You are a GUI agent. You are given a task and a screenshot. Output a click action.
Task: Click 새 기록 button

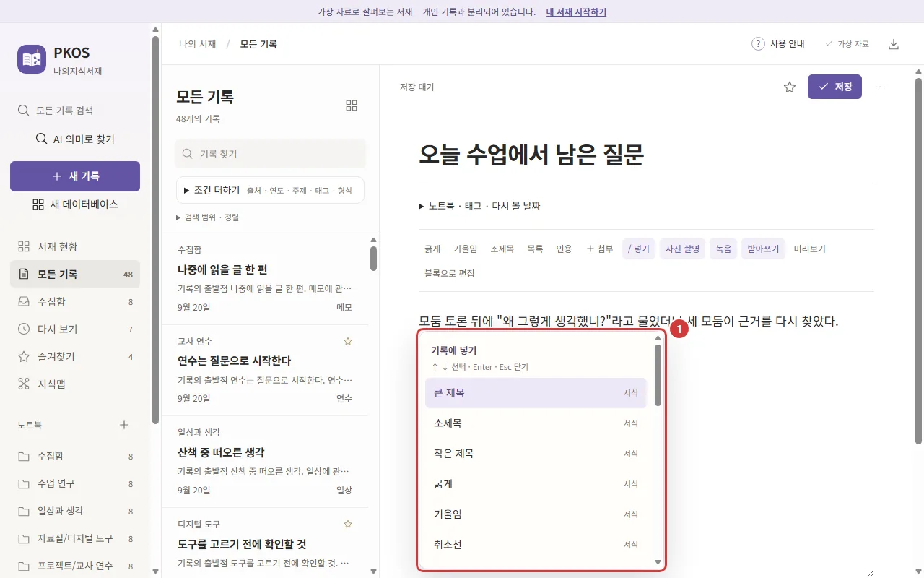[x=75, y=176]
